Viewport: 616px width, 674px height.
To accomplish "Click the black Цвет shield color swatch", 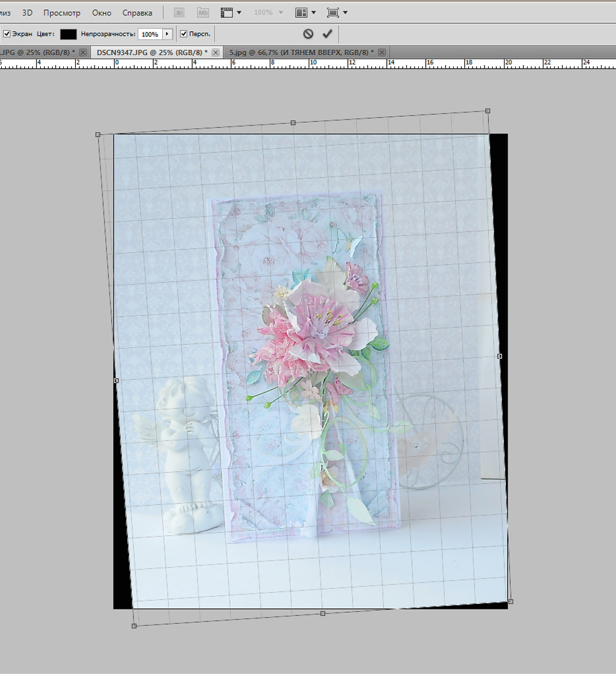I will 68,34.
